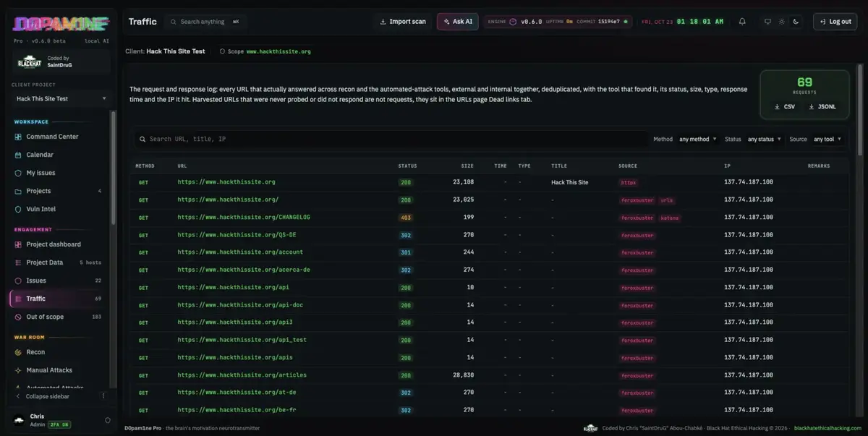868x436 pixels.
Task: Click the Project dashboard icon
Action: point(19,244)
